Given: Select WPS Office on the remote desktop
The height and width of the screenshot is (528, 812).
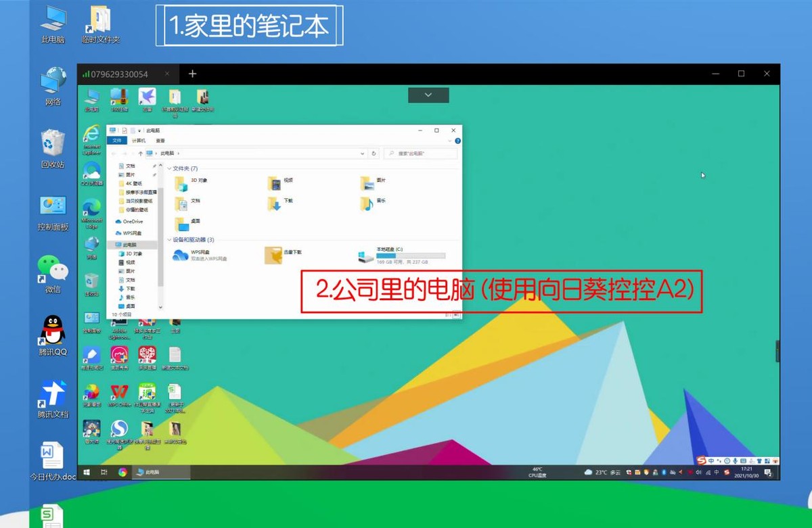Looking at the screenshot, I should pos(119,391).
